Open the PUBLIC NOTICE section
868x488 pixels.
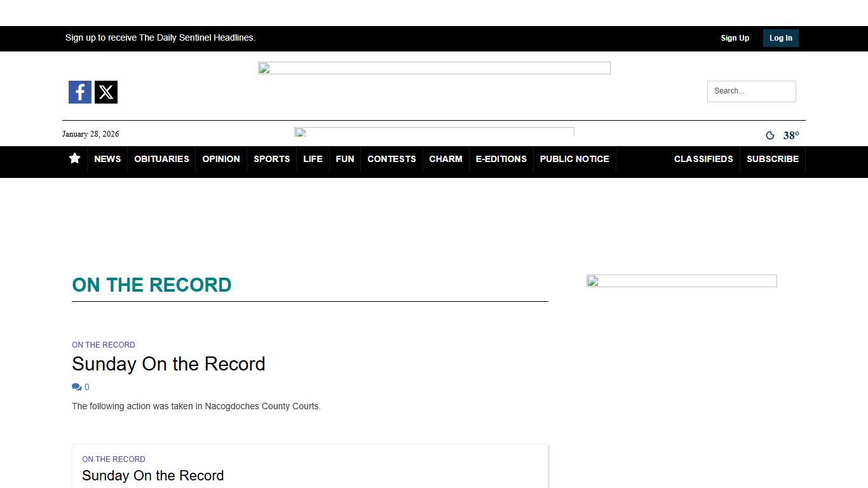coord(574,159)
